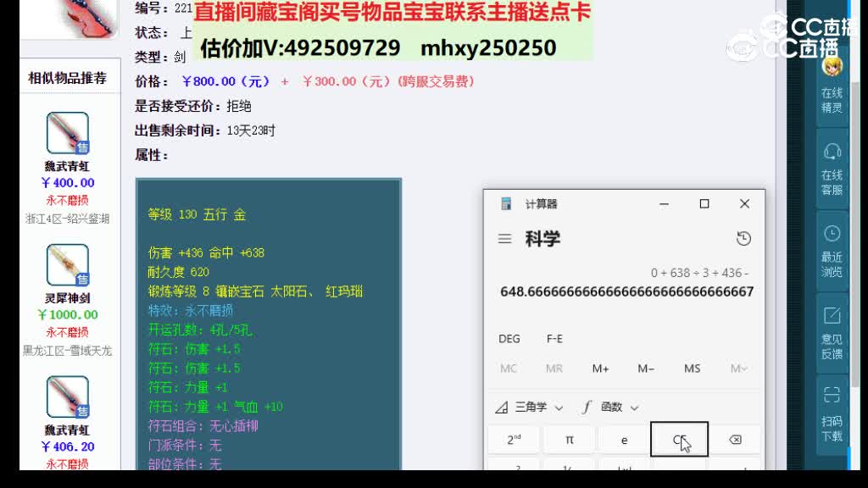
Task: Toggle DEG angle mode in the calculator
Action: (x=509, y=339)
